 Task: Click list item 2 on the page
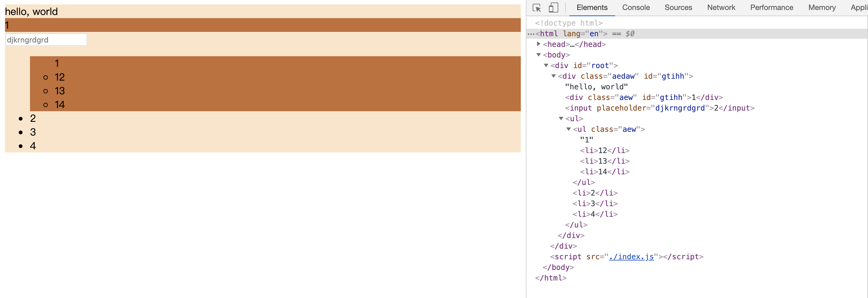click(33, 118)
